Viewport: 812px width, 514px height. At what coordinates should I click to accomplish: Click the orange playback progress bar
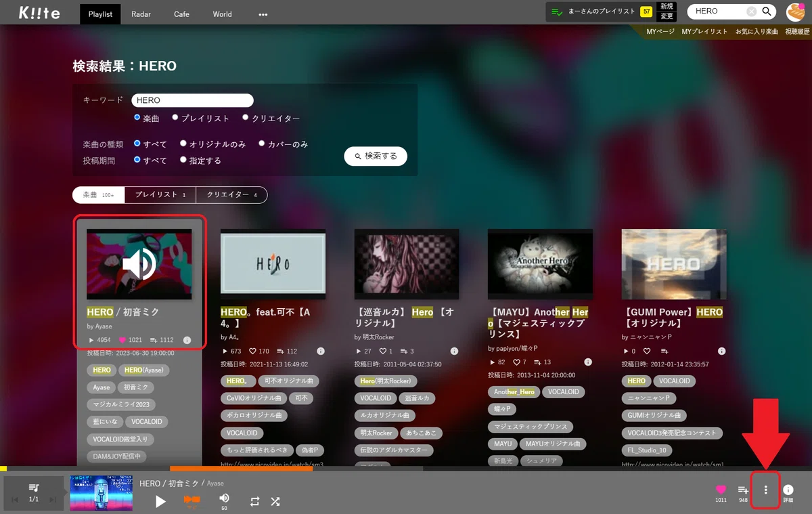(241, 469)
